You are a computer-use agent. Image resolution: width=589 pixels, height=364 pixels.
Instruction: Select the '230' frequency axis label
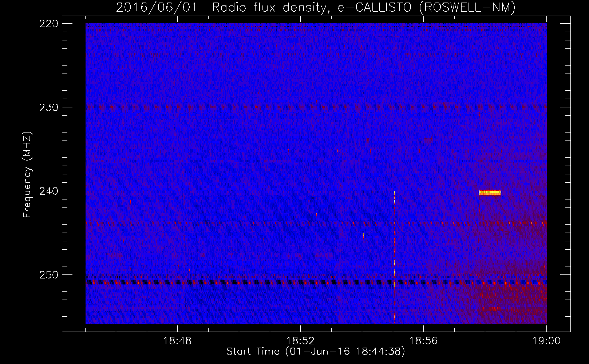(x=48, y=107)
